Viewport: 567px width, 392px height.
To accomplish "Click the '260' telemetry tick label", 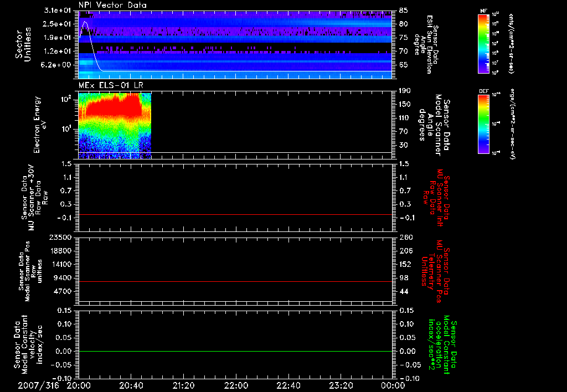I will click(x=405, y=237).
